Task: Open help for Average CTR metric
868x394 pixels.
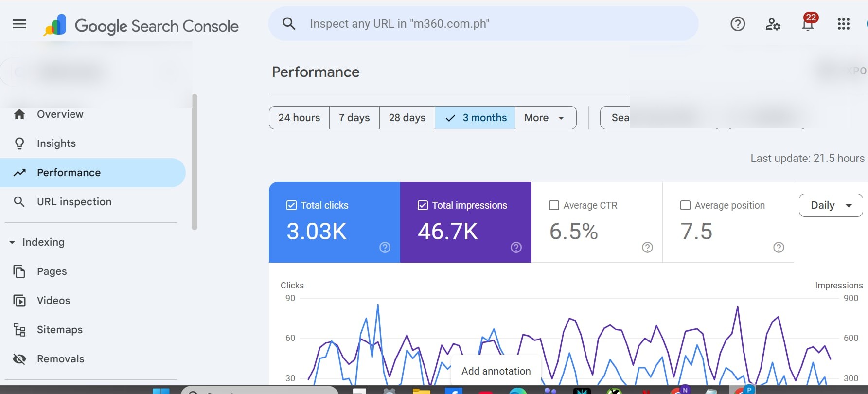Action: (647, 248)
